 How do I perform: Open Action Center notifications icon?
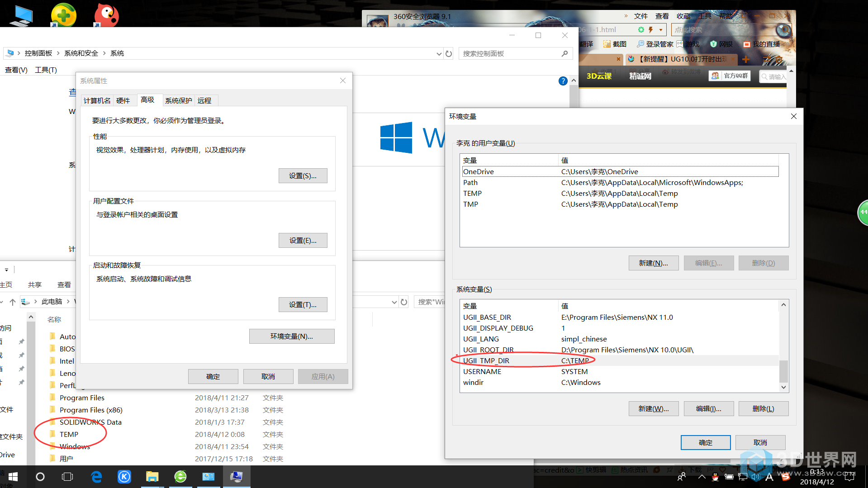tap(850, 476)
